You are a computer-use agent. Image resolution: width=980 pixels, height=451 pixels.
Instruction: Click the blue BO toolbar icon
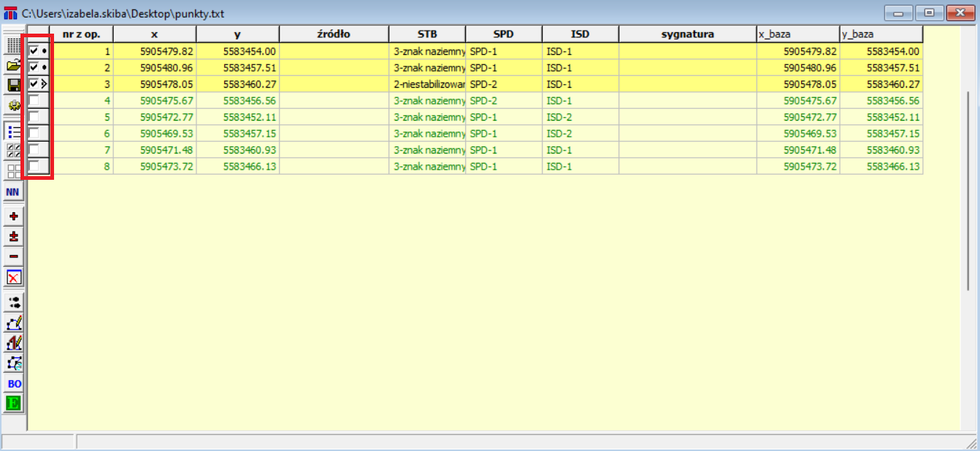[13, 383]
